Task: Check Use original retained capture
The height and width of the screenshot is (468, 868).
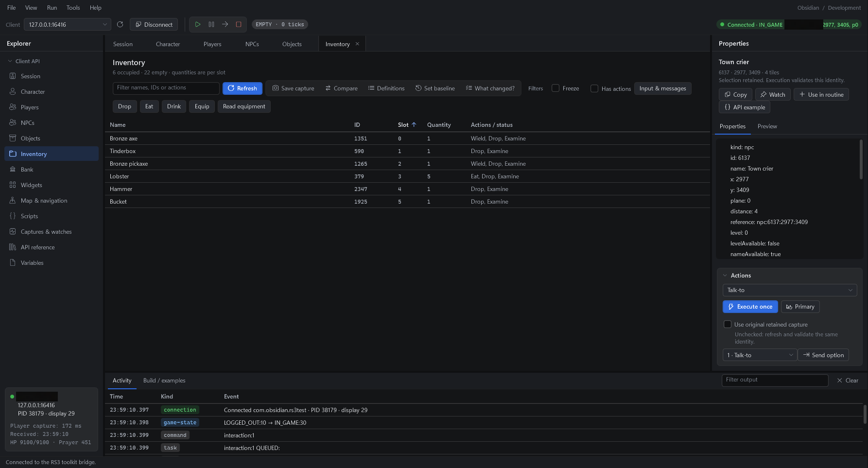Action: tap(728, 324)
